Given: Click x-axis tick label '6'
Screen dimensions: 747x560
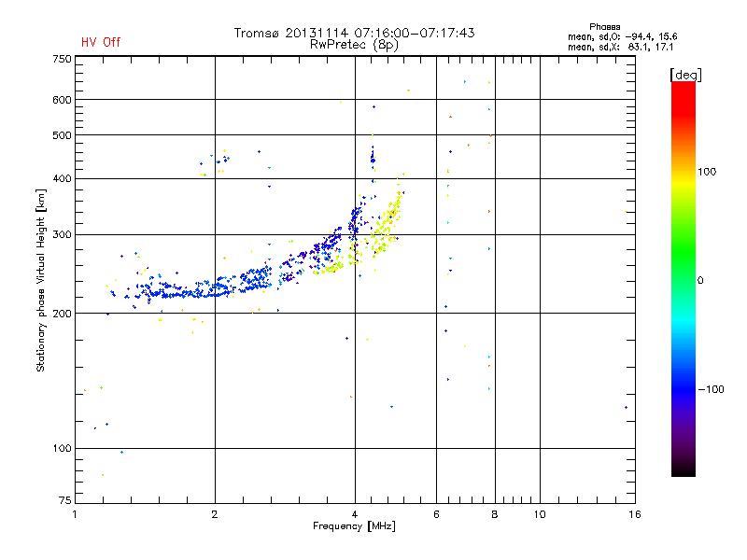Looking at the screenshot, I should (436, 514).
